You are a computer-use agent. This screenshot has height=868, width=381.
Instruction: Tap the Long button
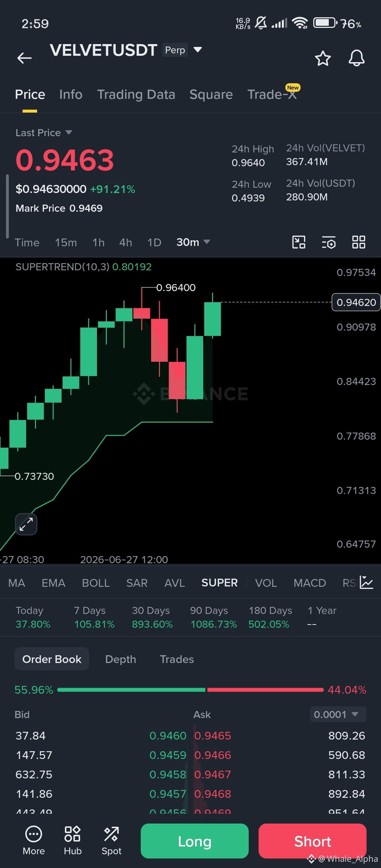(195, 841)
